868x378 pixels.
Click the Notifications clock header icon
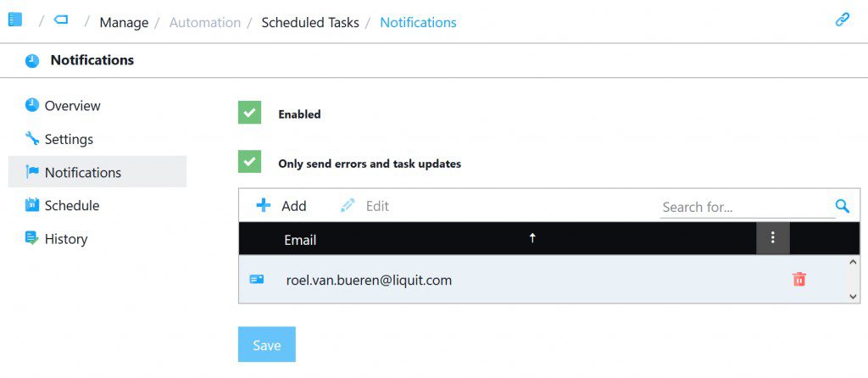click(x=32, y=61)
